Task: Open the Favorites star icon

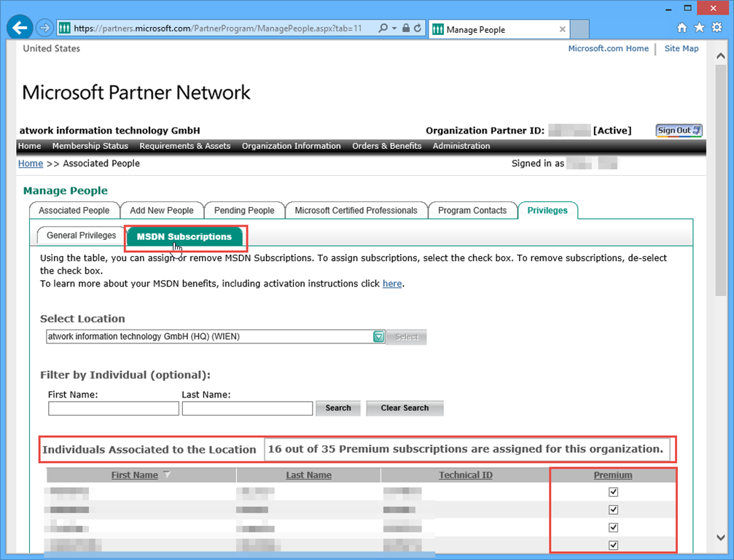Action: (699, 28)
